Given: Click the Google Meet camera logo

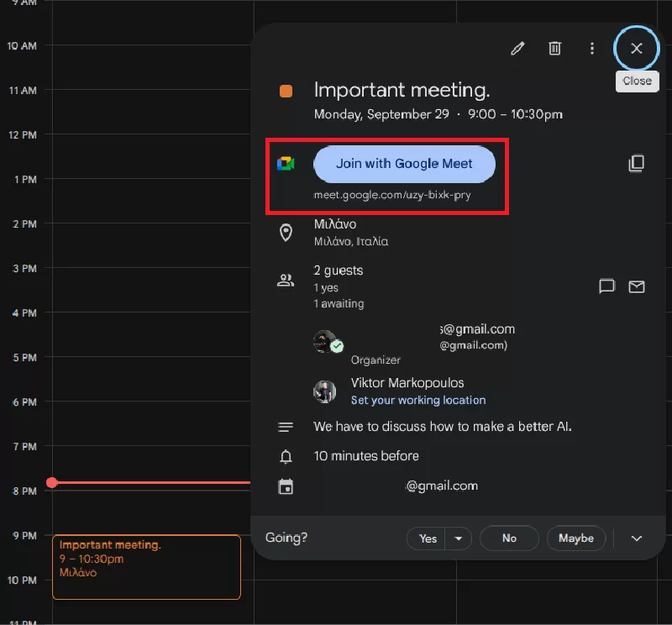Looking at the screenshot, I should coord(286,164).
